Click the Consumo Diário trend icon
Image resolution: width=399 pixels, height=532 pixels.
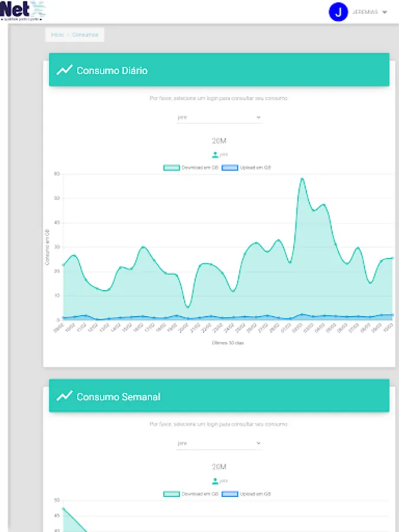pos(64,70)
